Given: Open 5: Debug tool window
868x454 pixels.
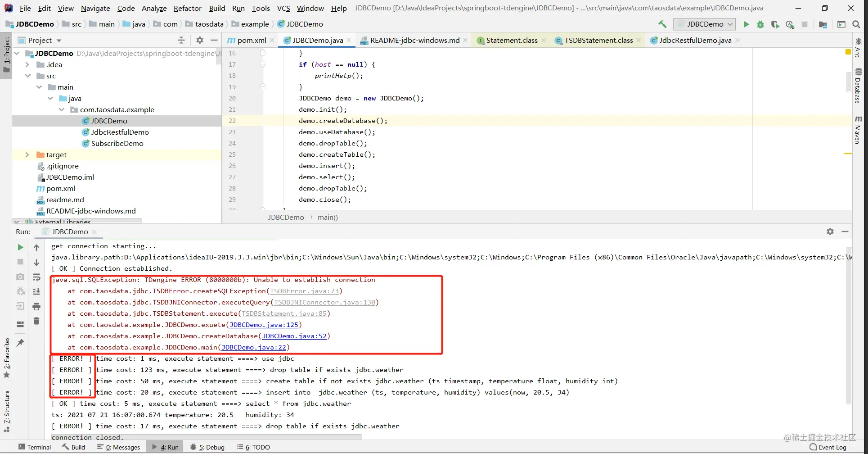Looking at the screenshot, I should tap(207, 447).
